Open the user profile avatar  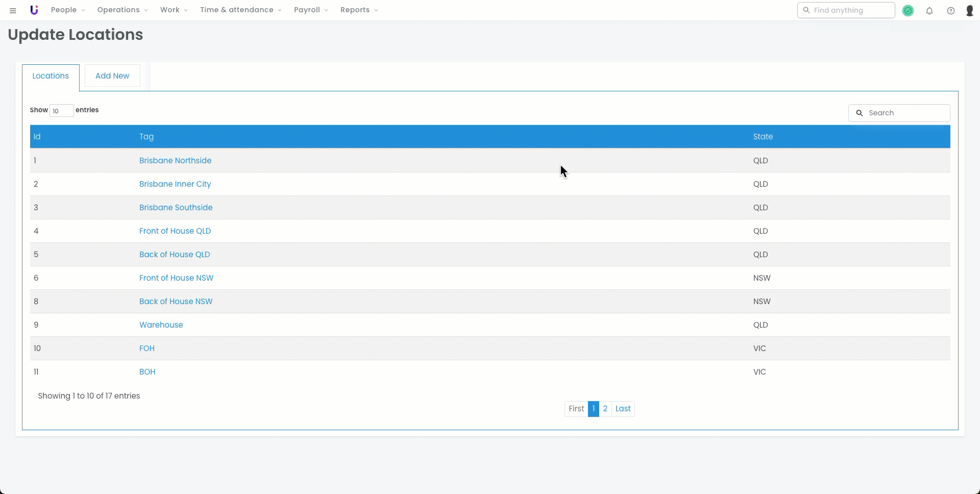point(969,10)
